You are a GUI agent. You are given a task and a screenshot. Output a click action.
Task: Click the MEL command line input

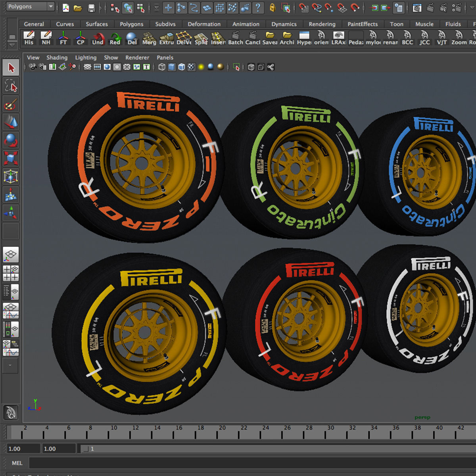point(252,463)
